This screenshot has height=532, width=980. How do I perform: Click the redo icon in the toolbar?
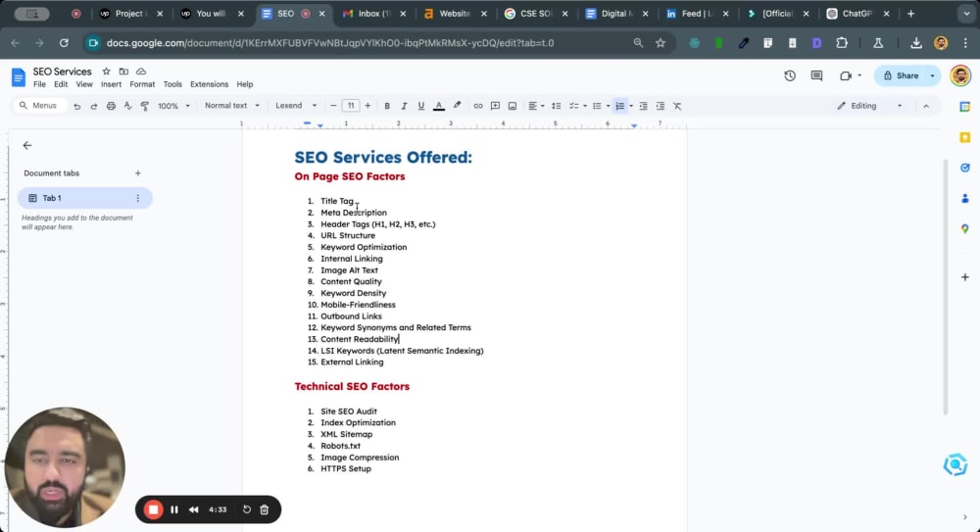[94, 106]
